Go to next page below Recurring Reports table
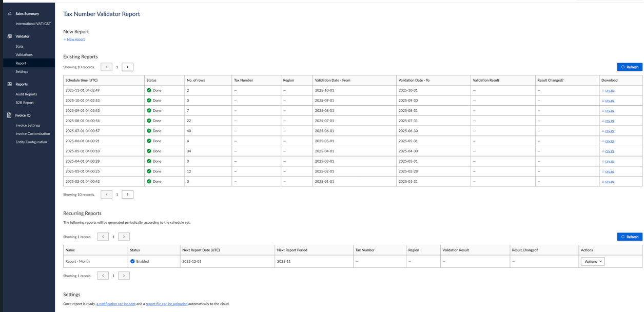 click(124, 276)
